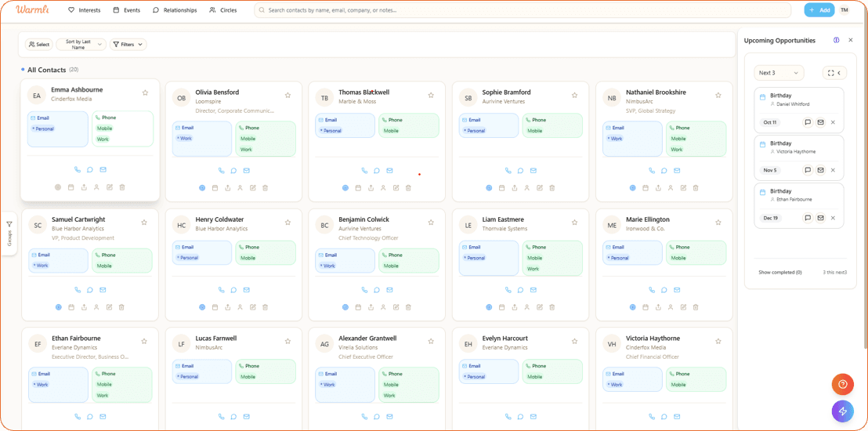Viewport: 868px width, 431px height.
Task: Click the orange help button
Action: point(842,384)
